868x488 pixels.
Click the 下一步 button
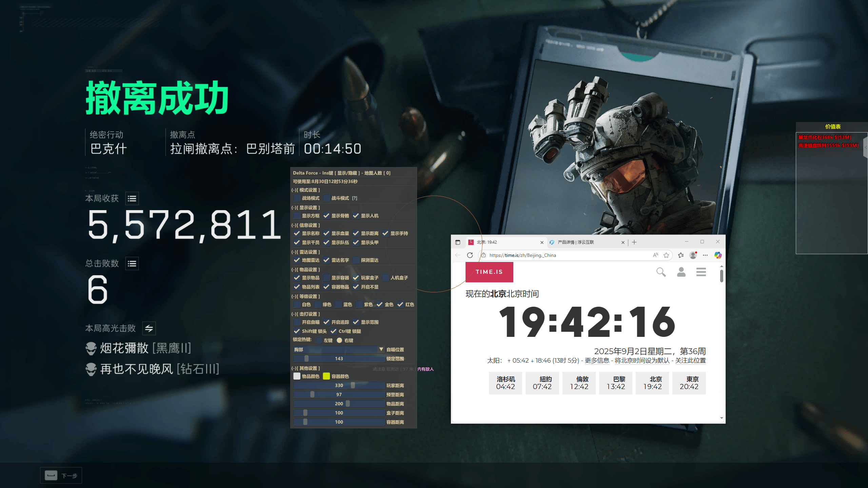(x=61, y=475)
